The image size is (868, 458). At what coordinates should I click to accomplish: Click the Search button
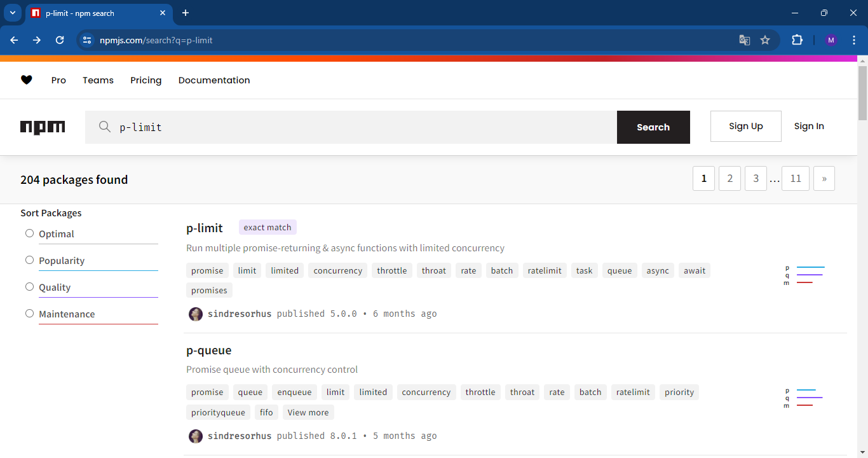coord(653,127)
